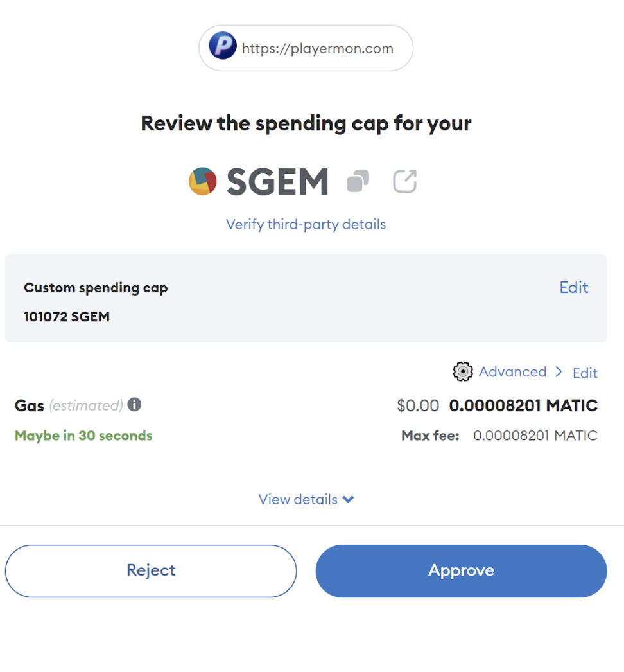Open SGEM token in block explorer
This screenshot has width=624, height=672.
[x=405, y=181]
